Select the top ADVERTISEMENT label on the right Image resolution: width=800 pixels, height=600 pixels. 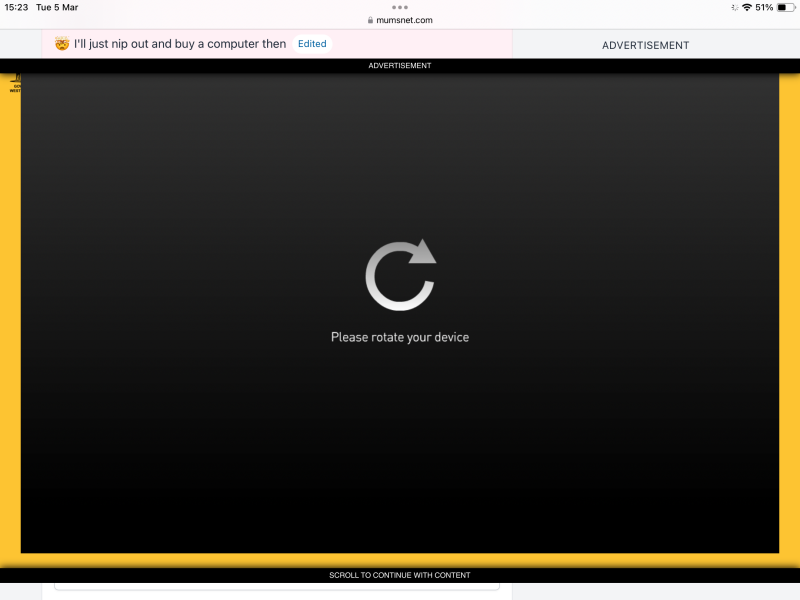pyautogui.click(x=644, y=45)
